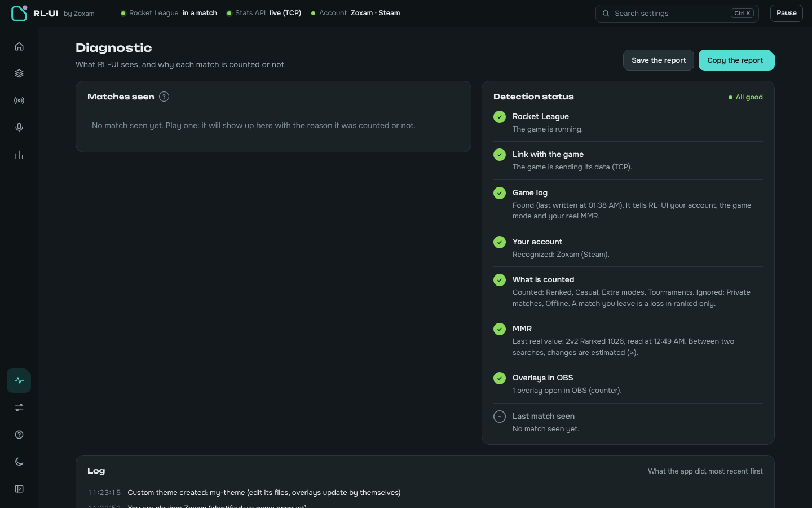Click the RL-UI logo icon
The width and height of the screenshot is (812, 508).
(x=19, y=13)
